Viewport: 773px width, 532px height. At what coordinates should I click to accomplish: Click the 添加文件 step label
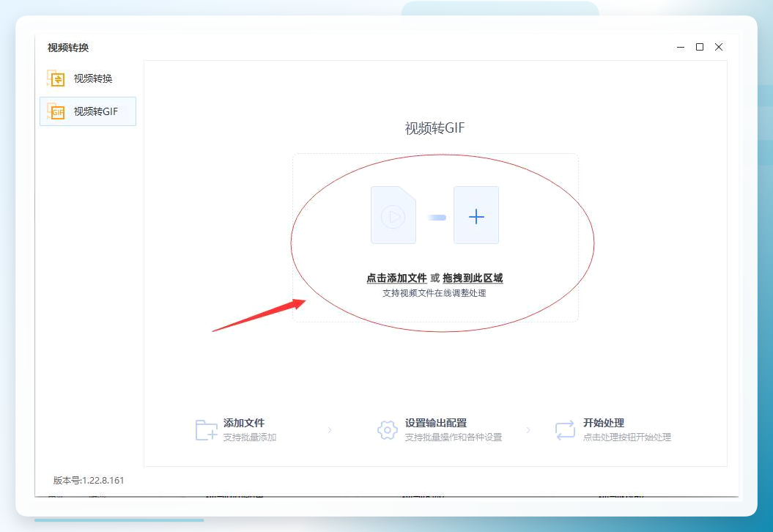tap(244, 423)
